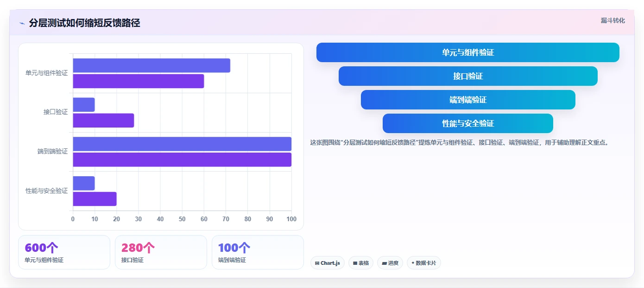Click the 数据卡片 tag chip
The width and height of the screenshot is (644, 288).
[424, 263]
